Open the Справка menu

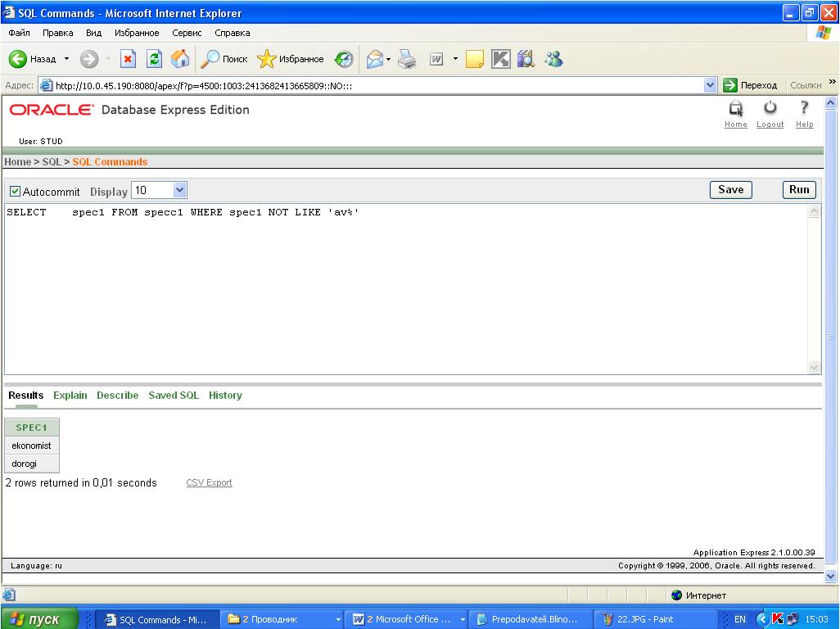point(232,33)
